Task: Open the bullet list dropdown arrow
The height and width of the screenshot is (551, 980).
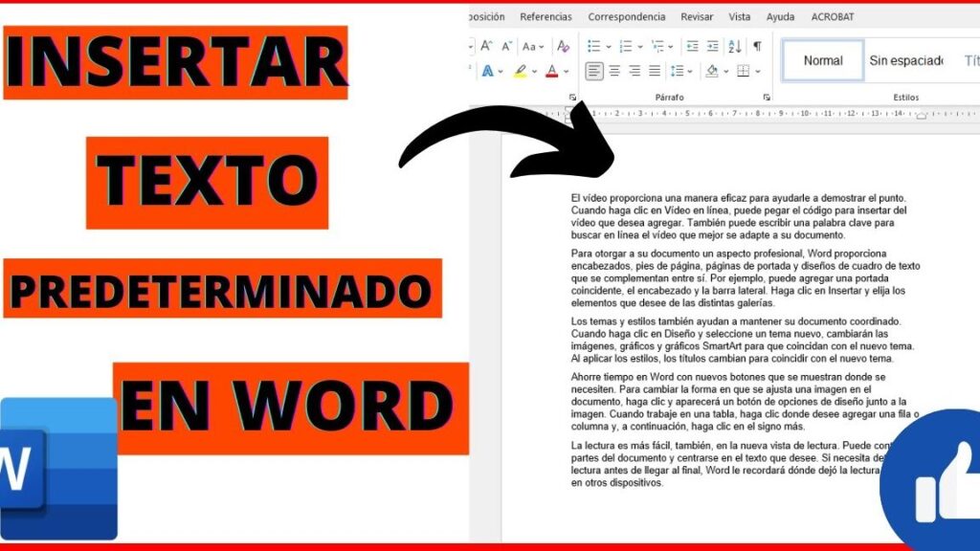Action: 608,46
